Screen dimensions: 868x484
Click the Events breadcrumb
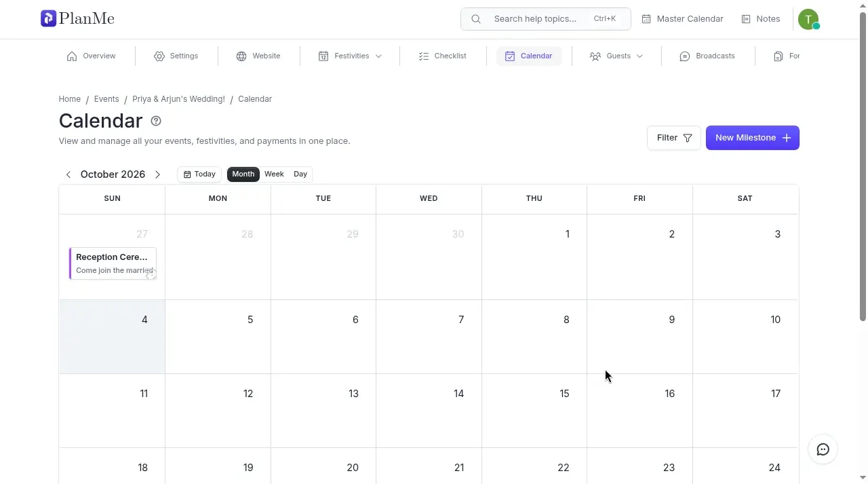(x=106, y=99)
